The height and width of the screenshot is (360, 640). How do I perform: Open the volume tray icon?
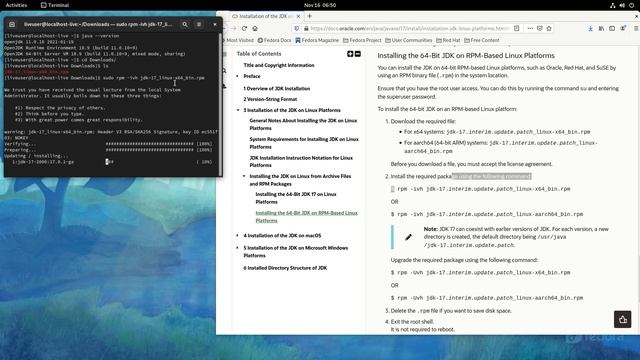622,5
